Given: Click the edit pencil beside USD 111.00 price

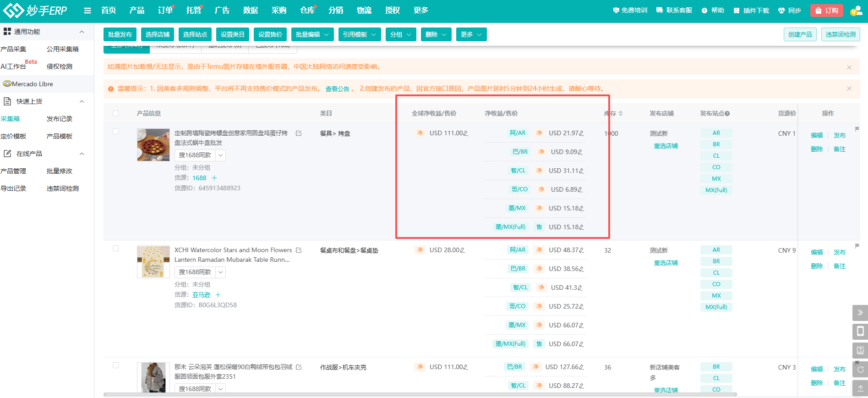Looking at the screenshot, I should tap(465, 133).
